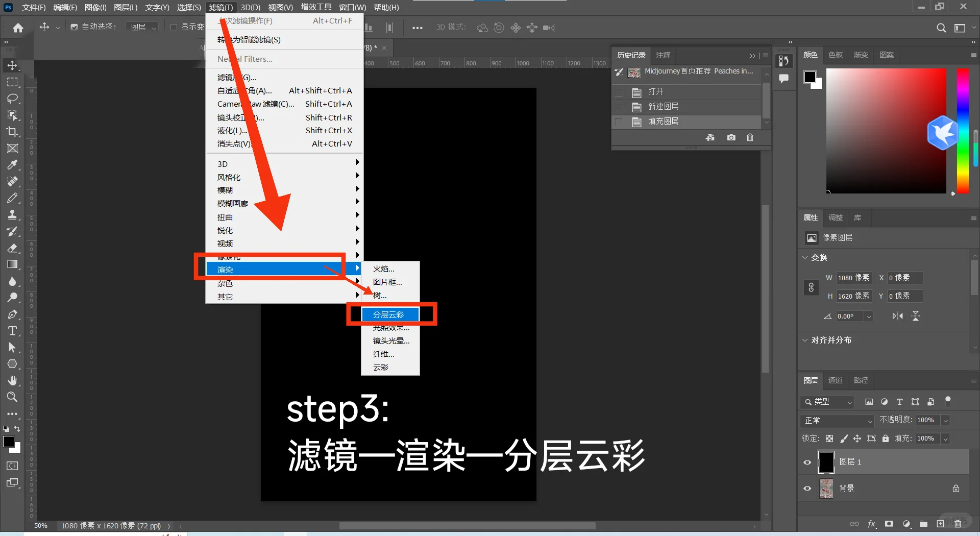The height and width of the screenshot is (536, 980).
Task: Add layer mask icon in Layers panel
Action: [x=889, y=524]
